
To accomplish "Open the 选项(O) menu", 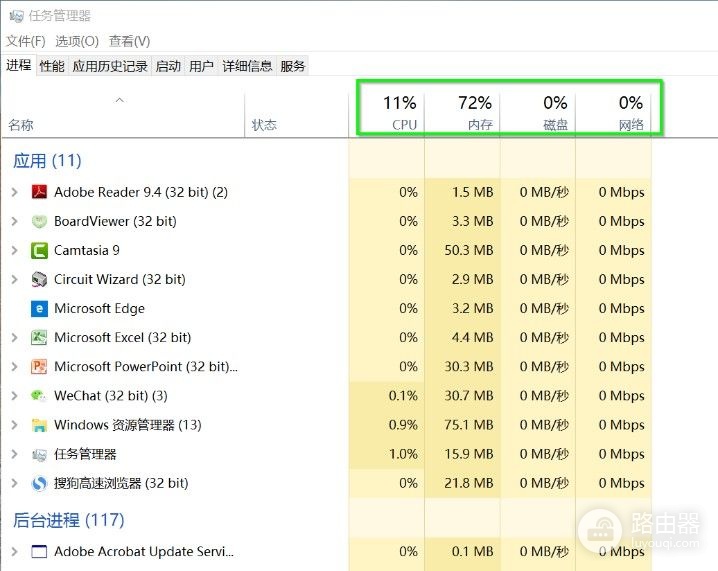I will [x=77, y=41].
